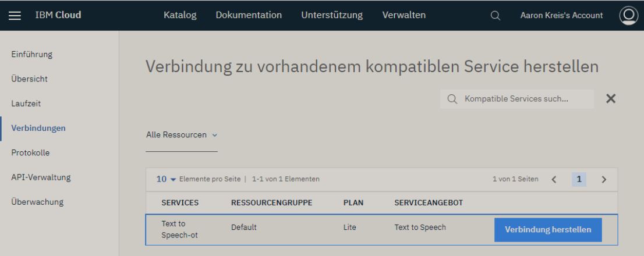Open the user profile avatar icon
Screen dimensions: 644x256
click(628, 15)
